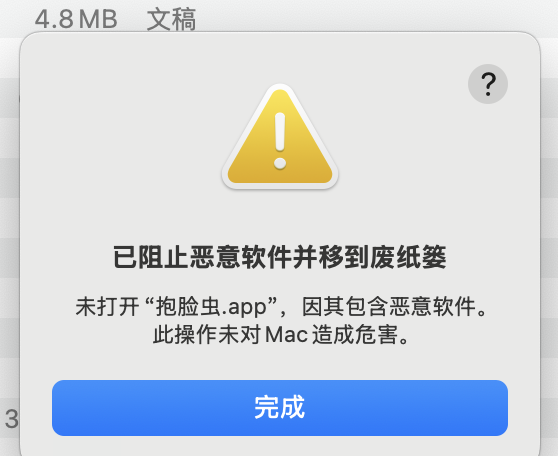Click the word 恶意软件 in the bold heading
The image size is (558, 456).
point(241,257)
